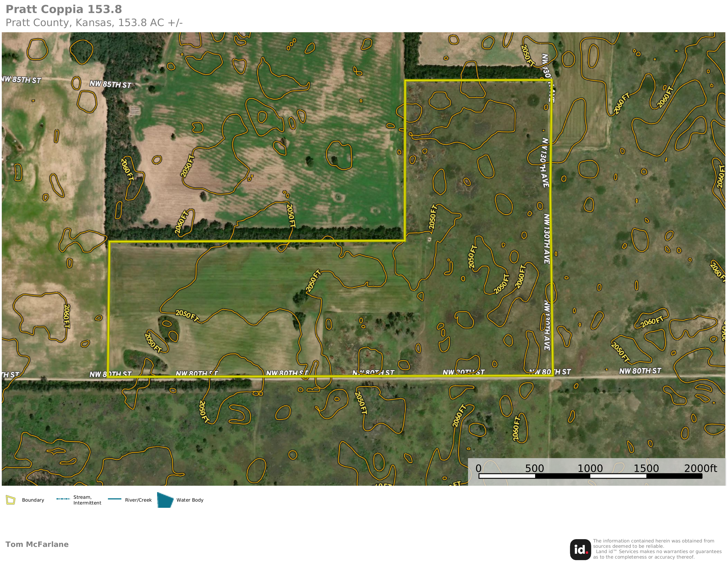728x563 pixels.
Task: Click the rightmost NW 80TH ST label
Action: pos(640,371)
